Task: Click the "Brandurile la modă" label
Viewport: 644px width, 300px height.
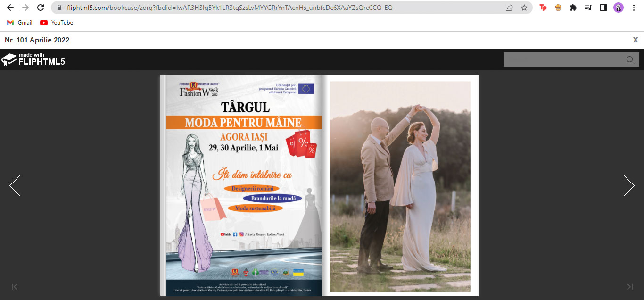Action: tap(273, 199)
